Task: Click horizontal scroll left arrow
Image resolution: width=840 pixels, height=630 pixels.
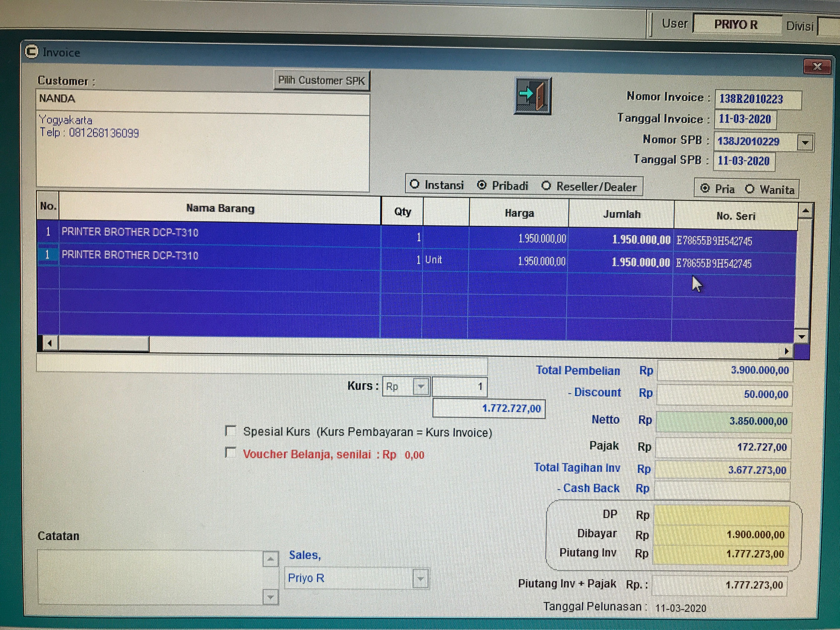Action: coord(49,343)
